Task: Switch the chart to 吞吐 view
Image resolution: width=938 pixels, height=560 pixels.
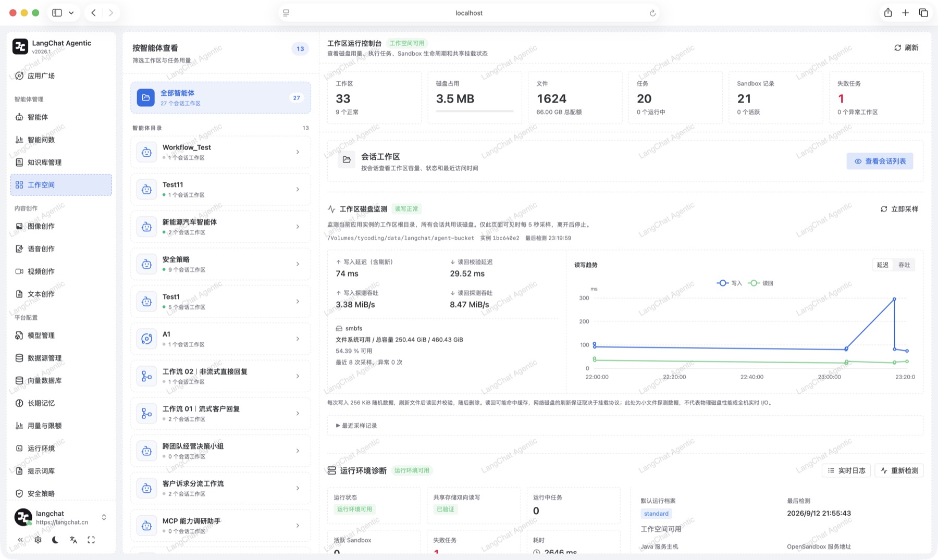Action: point(904,265)
